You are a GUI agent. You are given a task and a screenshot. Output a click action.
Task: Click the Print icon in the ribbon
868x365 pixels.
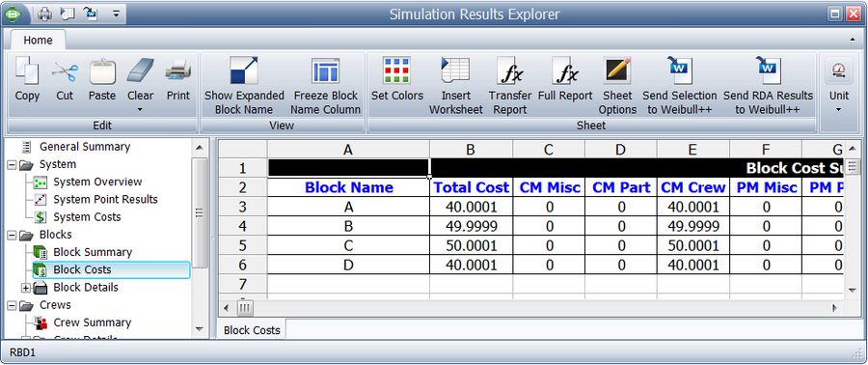click(178, 71)
